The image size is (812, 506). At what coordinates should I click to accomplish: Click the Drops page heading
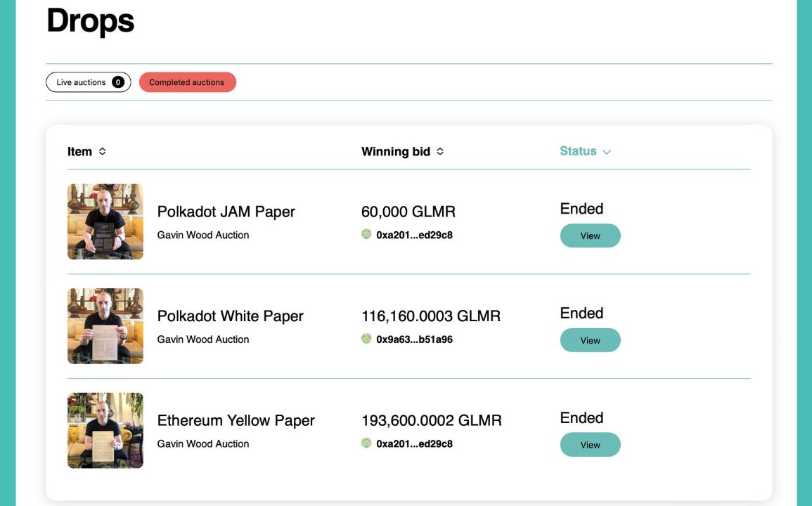click(x=91, y=21)
